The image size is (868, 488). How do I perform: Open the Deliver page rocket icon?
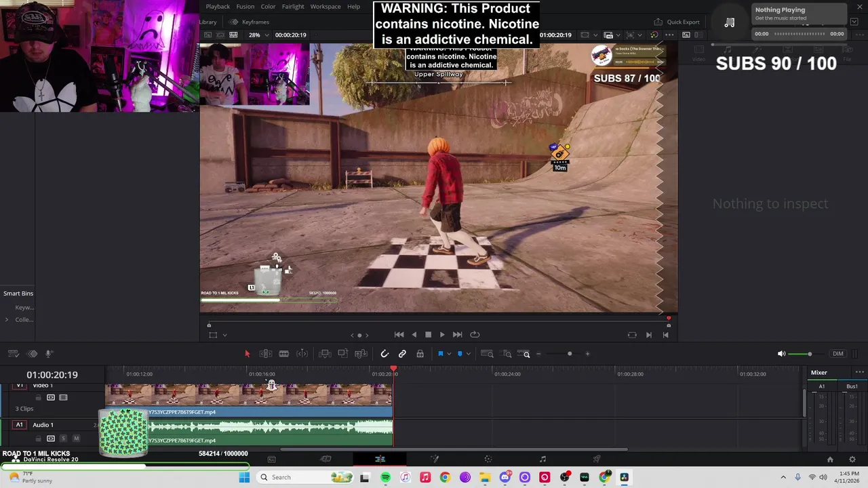(x=597, y=459)
